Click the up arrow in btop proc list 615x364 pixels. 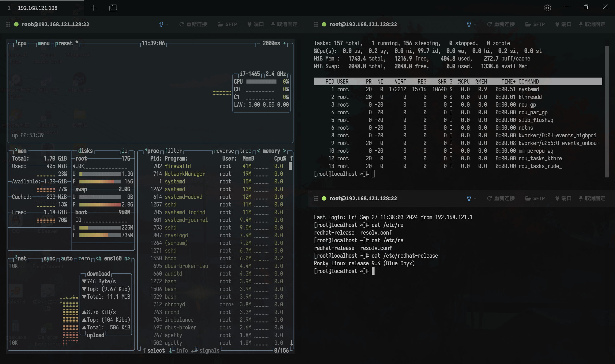[291, 158]
